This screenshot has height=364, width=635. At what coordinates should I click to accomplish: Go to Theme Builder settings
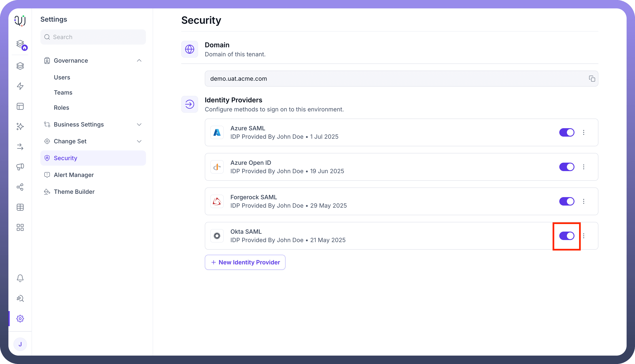tap(74, 192)
